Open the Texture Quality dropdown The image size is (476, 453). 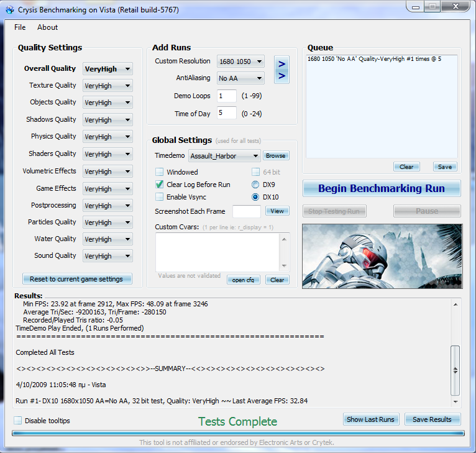pos(108,86)
